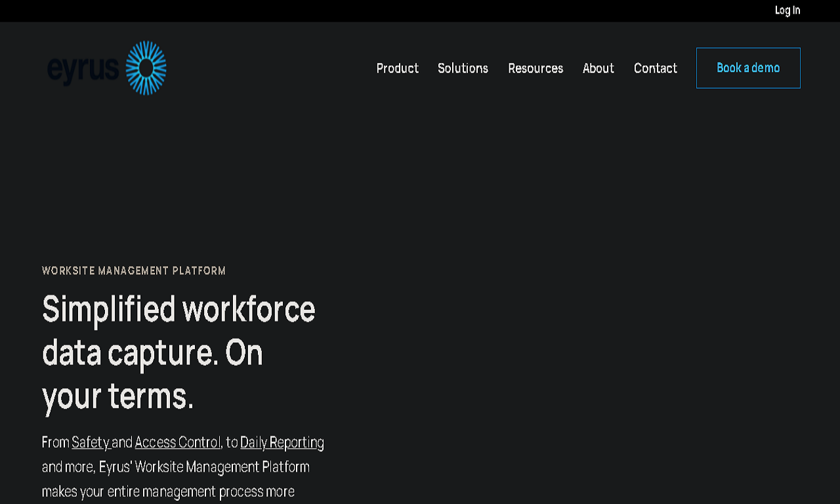
Task: Click the 'Worksite Management Platform' label
Action: (134, 270)
